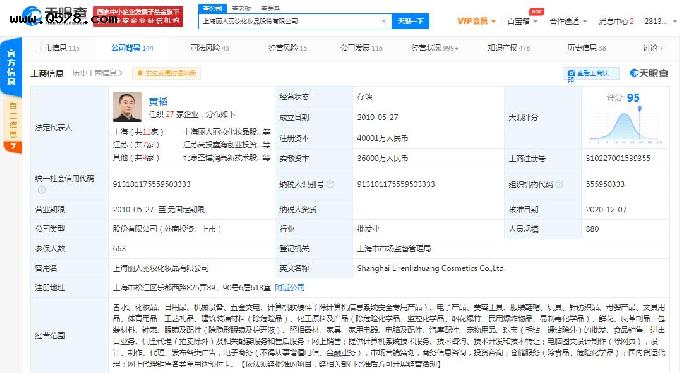This screenshot has width=680, height=373.
Task: Open the VIP会员 dropdown
Action: pos(476,21)
